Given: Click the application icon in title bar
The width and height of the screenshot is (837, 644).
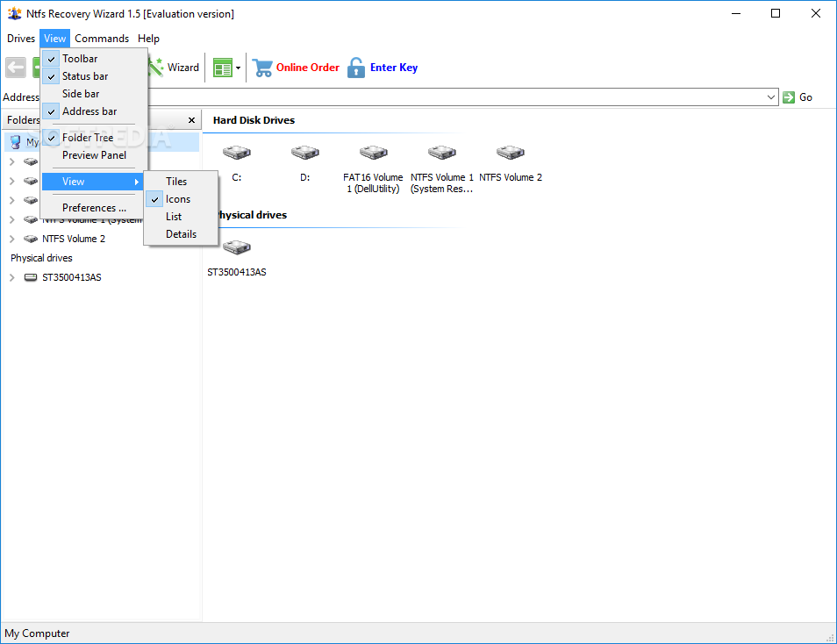Looking at the screenshot, I should tap(14, 14).
